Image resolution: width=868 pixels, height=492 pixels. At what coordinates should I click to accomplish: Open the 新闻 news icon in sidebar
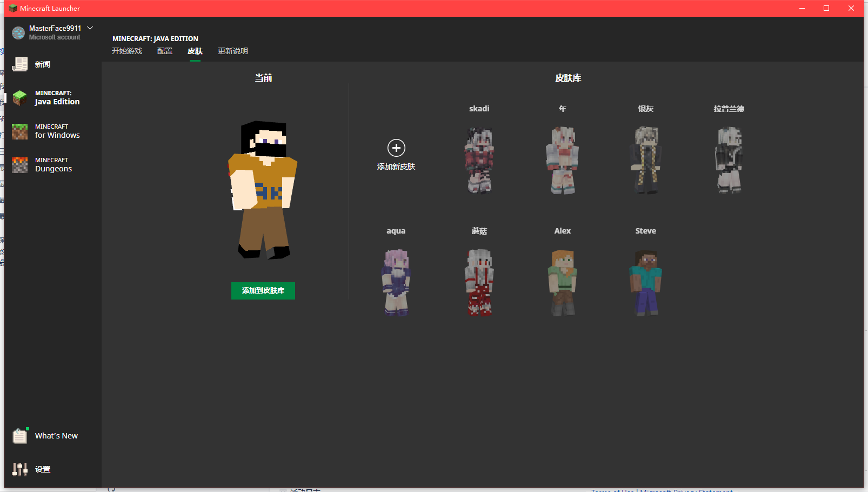[20, 64]
